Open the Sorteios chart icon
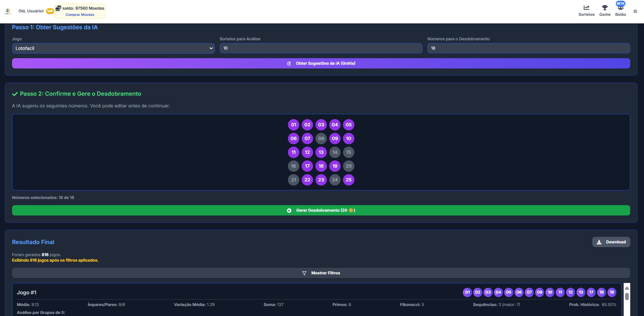The image size is (644, 316). pos(586,8)
